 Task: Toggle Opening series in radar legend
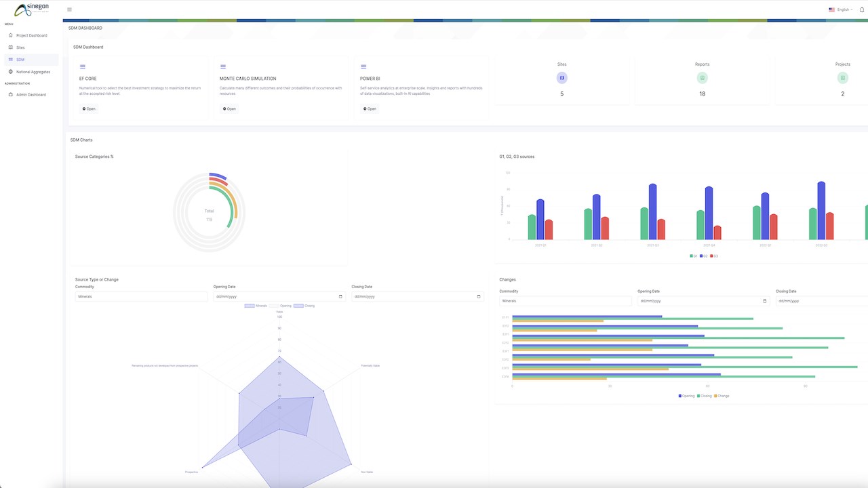281,306
